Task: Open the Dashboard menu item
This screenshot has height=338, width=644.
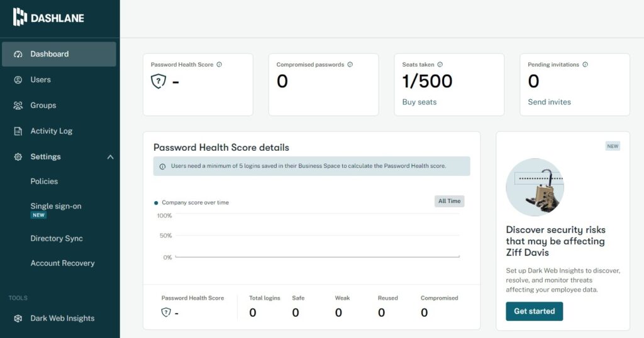Action: pos(59,54)
